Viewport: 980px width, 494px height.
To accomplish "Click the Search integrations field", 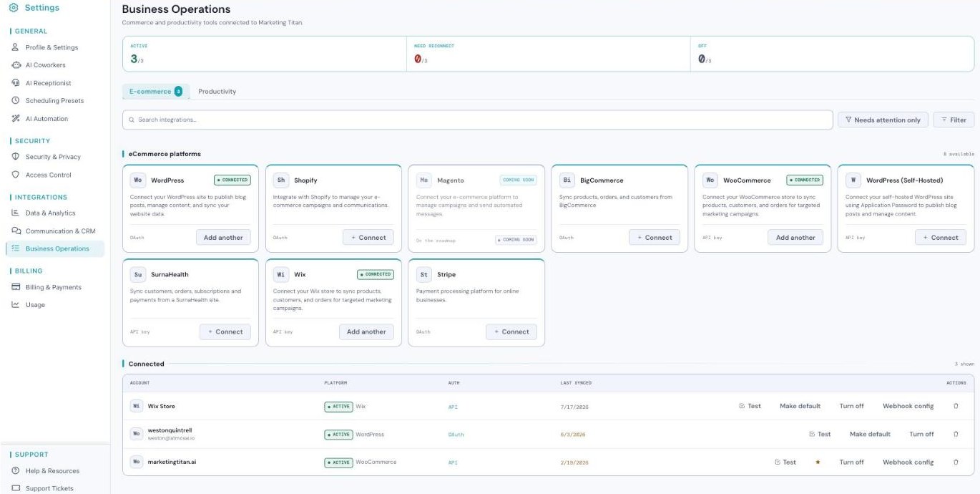I will (477, 120).
